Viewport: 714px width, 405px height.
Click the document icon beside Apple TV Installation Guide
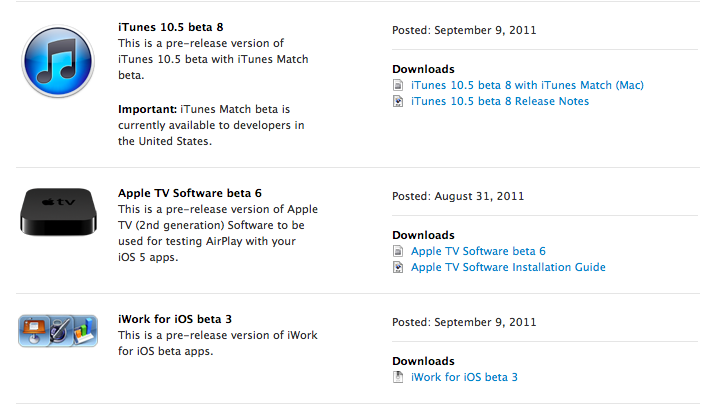(399, 268)
